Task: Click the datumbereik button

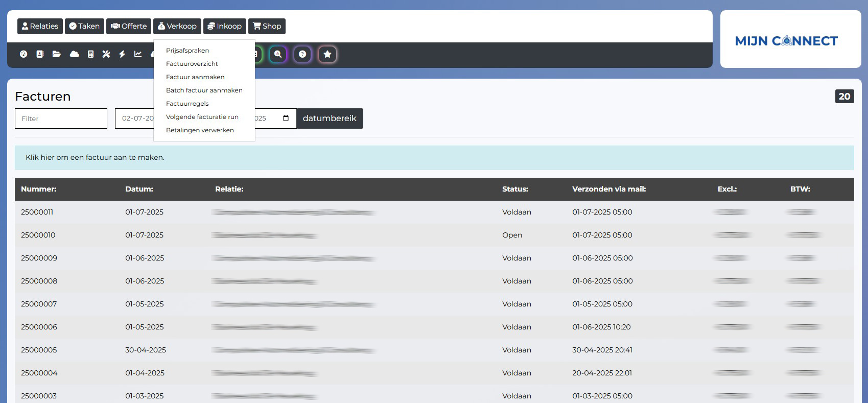Action: (x=330, y=118)
